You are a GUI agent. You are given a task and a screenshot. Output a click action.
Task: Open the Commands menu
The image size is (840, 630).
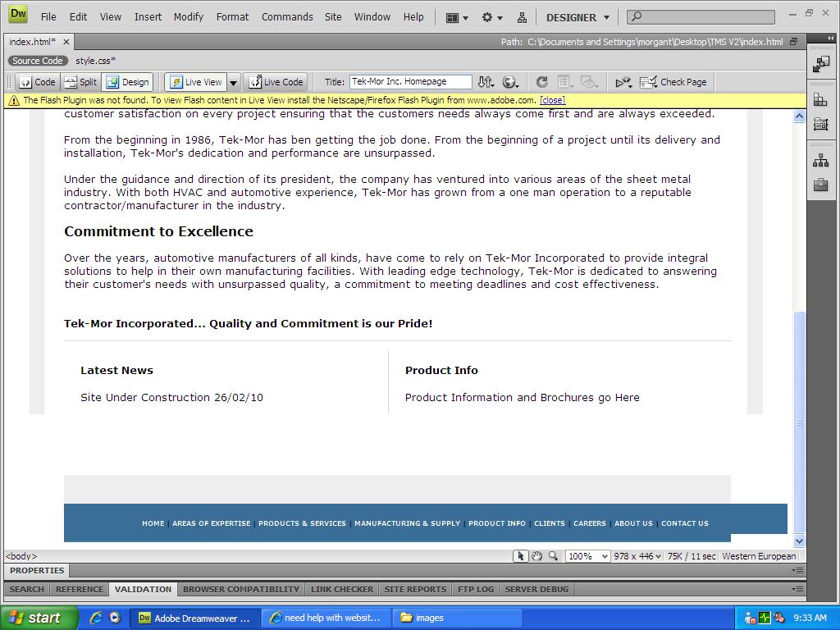287,17
